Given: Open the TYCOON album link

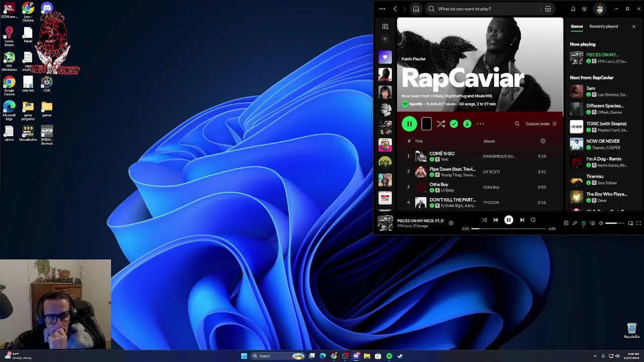Looking at the screenshot, I should click(491, 203).
